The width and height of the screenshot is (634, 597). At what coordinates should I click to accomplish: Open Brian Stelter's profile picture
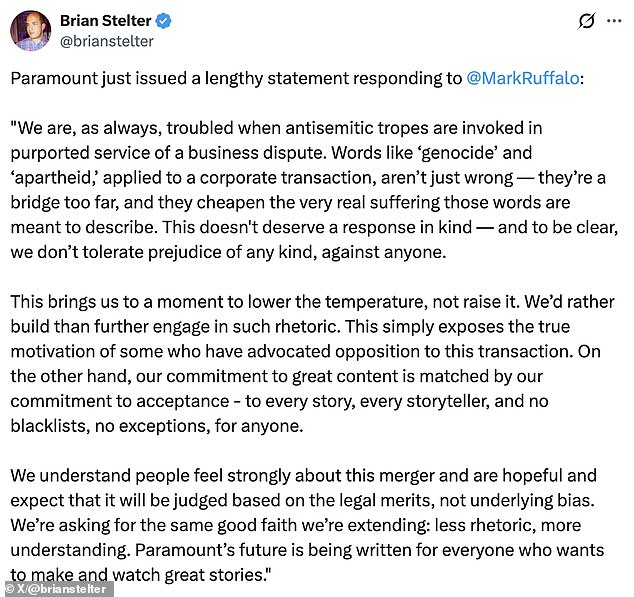click(31, 31)
